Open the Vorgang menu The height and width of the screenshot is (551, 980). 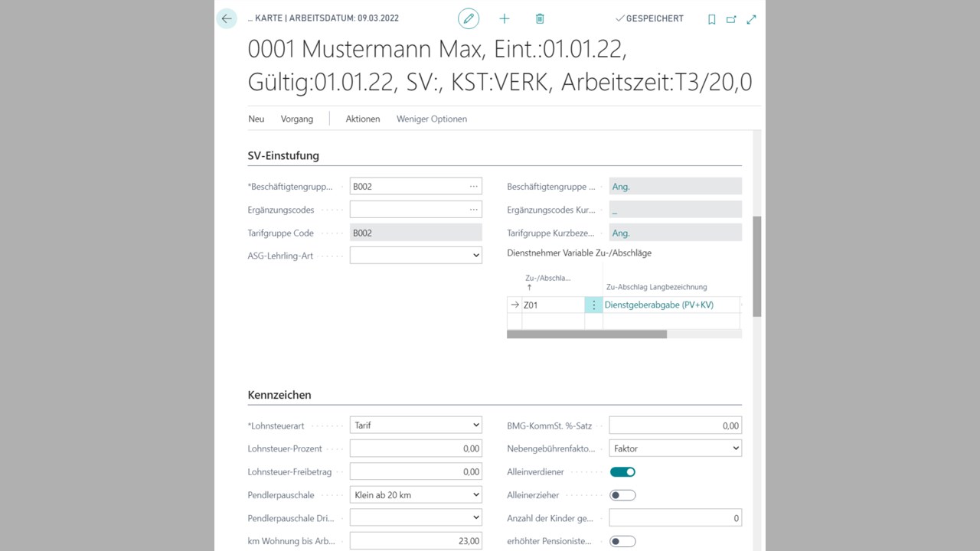tap(297, 119)
